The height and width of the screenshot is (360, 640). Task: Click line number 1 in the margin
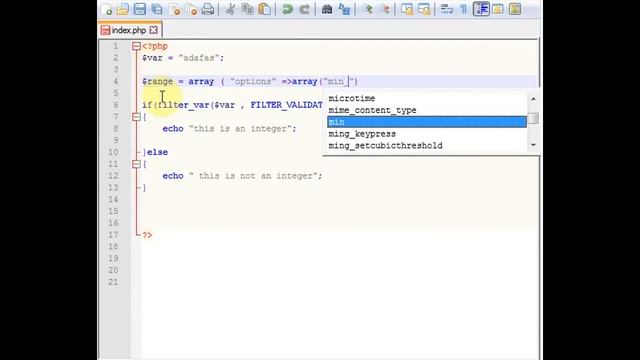pyautogui.click(x=116, y=46)
